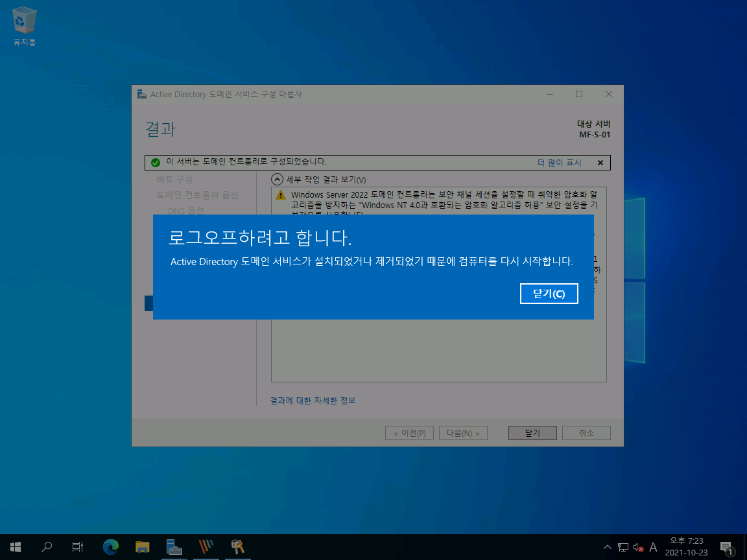Click the 닫기 button at wizard bottom

[532, 433]
